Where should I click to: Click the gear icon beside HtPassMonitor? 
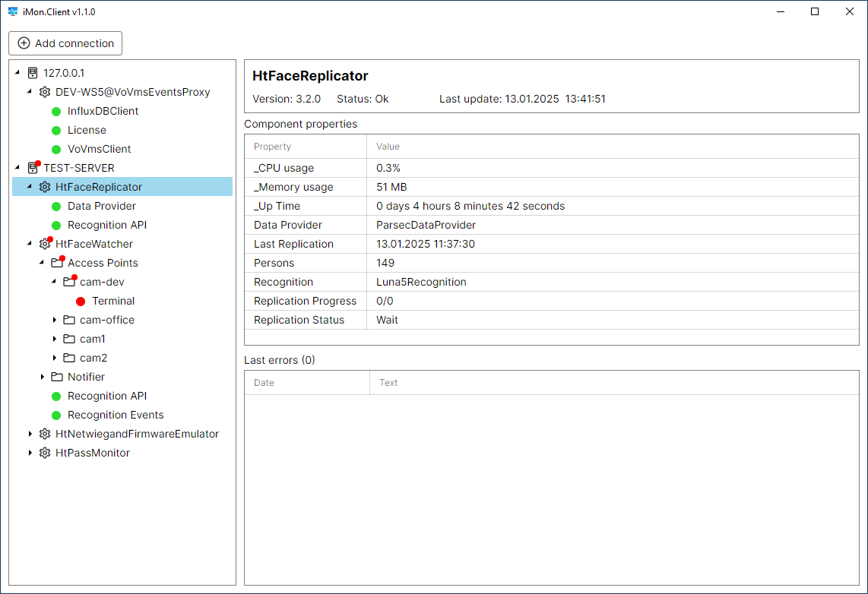point(45,453)
